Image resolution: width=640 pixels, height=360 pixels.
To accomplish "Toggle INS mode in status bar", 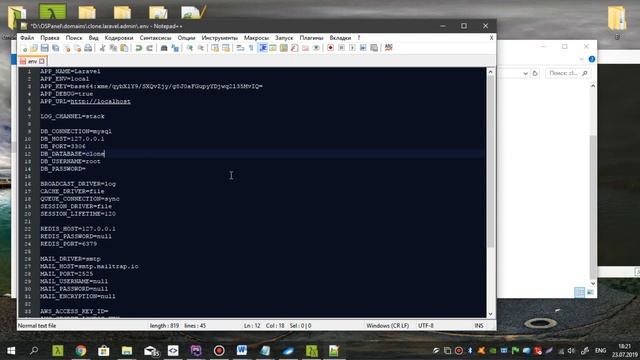I will (x=479, y=326).
